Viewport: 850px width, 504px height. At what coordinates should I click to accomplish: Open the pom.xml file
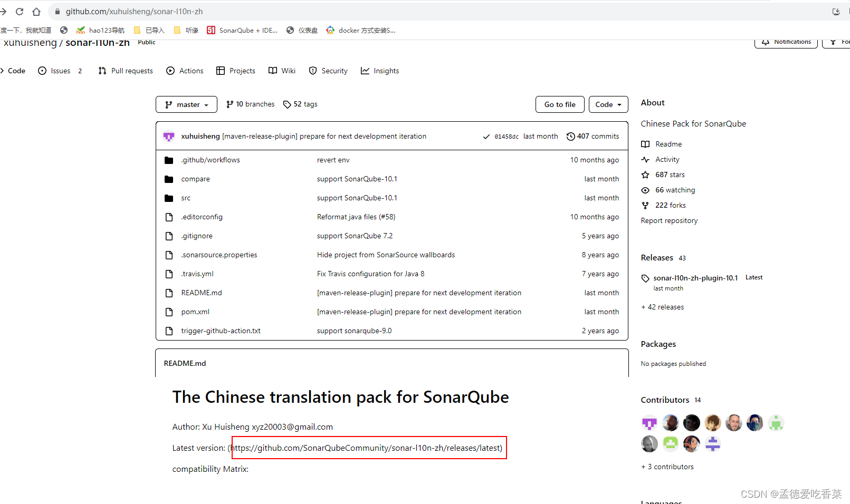[x=195, y=312]
